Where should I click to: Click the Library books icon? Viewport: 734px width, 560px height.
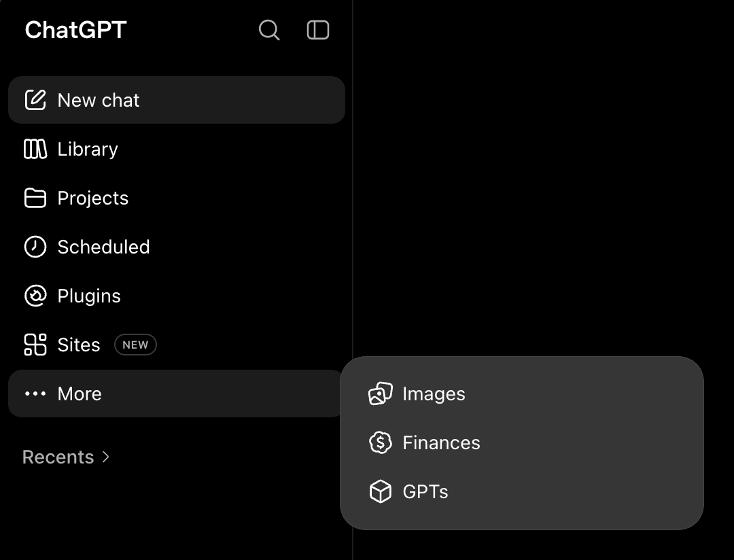35,149
